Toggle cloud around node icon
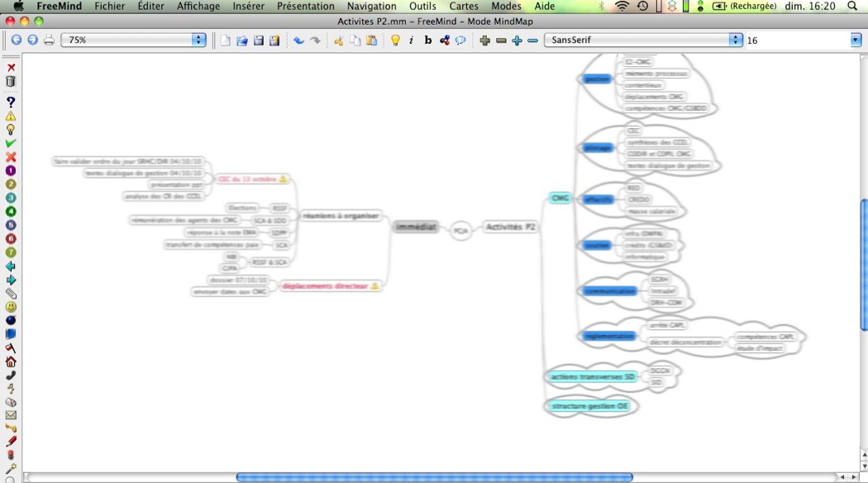Image resolution: width=868 pixels, height=483 pixels. point(460,40)
